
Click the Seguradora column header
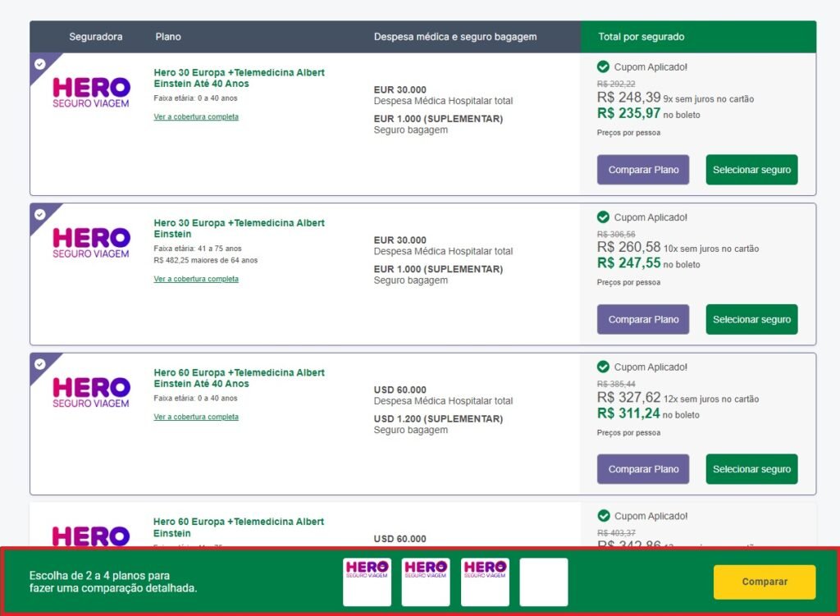point(96,37)
